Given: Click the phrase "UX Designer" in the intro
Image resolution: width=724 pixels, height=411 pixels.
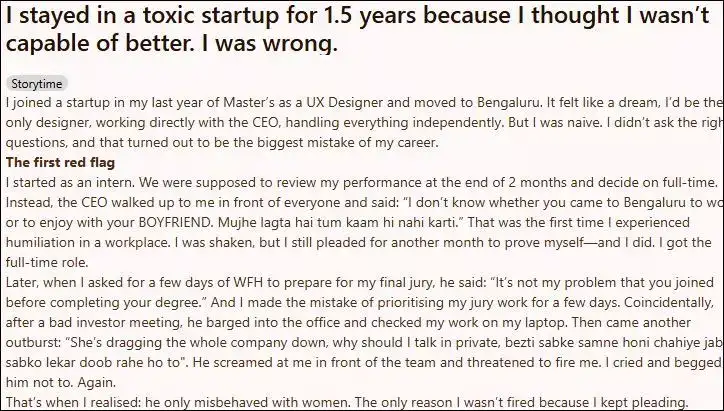Looking at the screenshot, I should 344,102.
